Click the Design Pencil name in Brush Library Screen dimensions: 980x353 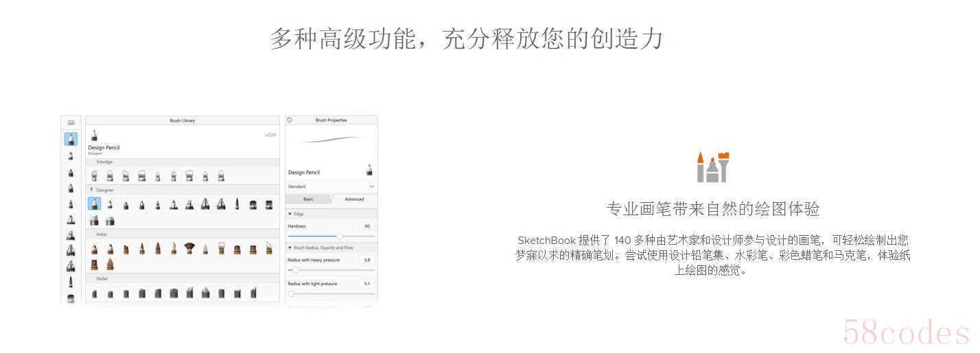point(104,147)
